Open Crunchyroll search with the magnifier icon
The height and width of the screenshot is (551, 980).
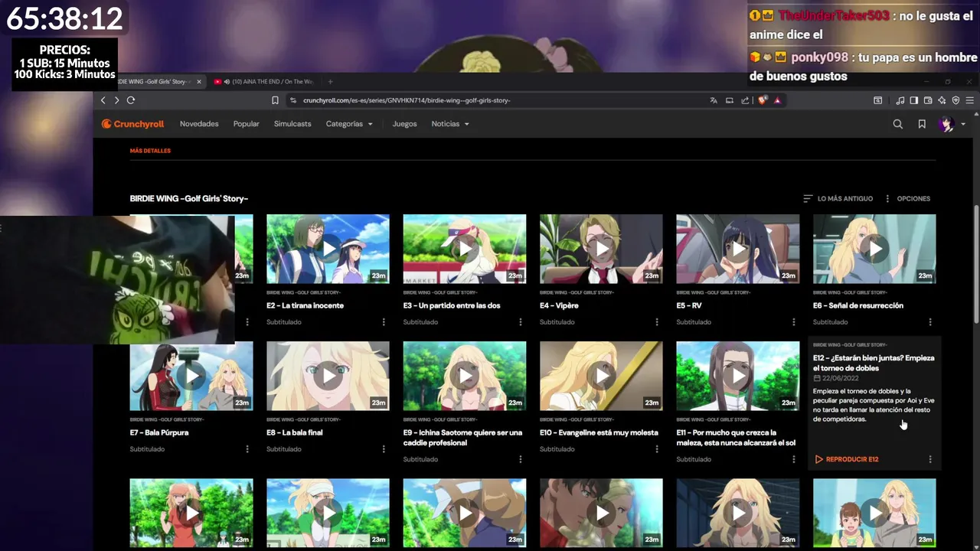click(x=898, y=124)
